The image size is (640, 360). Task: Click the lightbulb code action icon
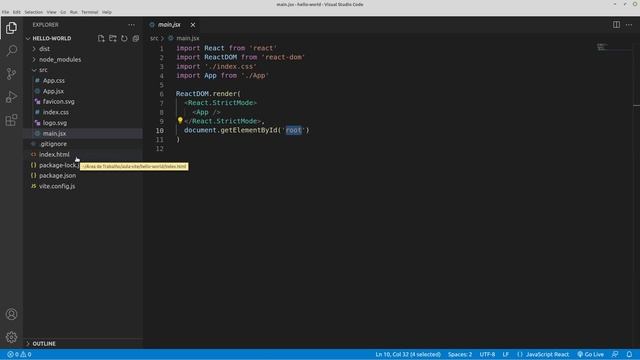[x=180, y=120]
